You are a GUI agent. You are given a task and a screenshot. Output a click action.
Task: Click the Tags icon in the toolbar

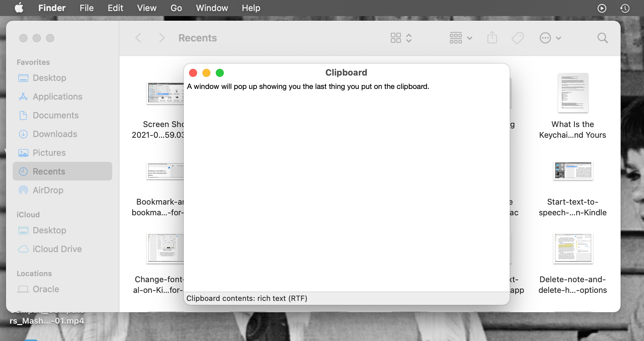click(517, 37)
